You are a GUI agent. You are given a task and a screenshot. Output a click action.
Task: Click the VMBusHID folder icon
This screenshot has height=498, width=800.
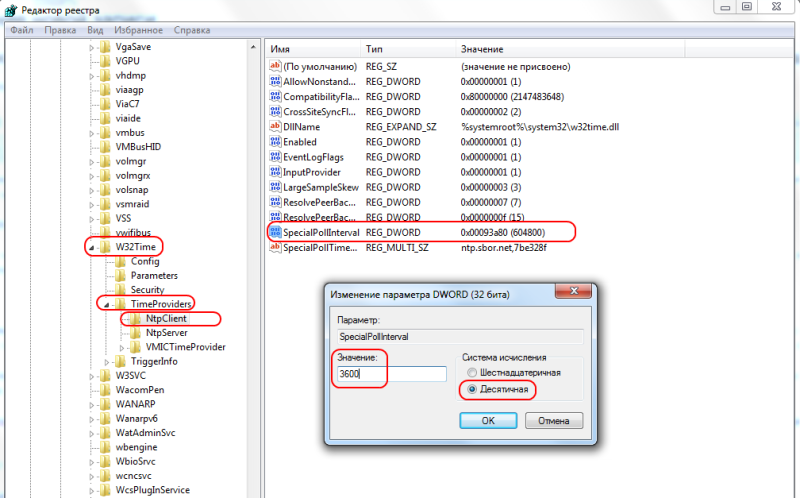pos(105,146)
